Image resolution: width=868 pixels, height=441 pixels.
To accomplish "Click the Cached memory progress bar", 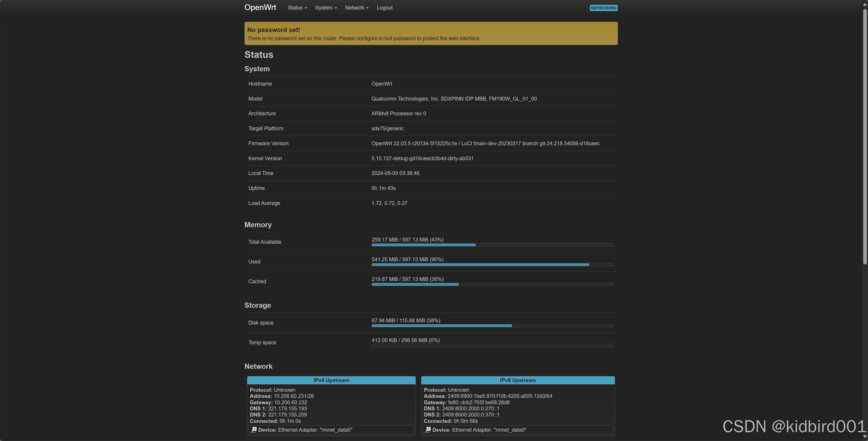I will [492, 284].
